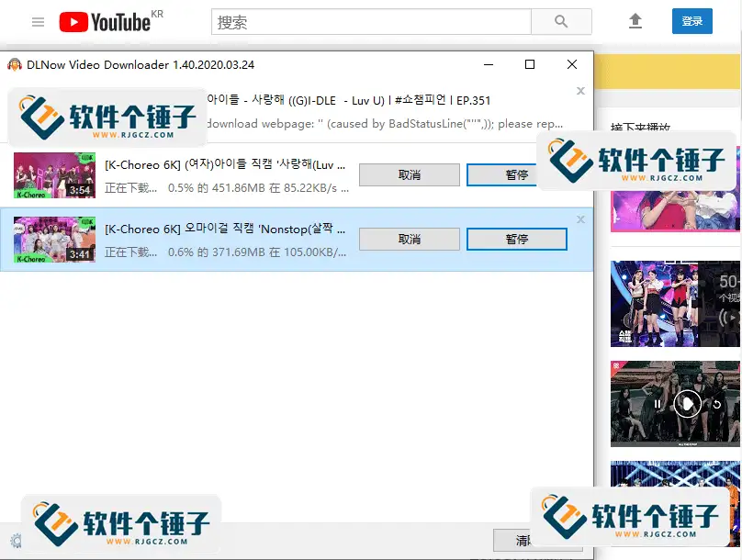The height and width of the screenshot is (560, 742).
Task: Dismiss the BadStatusLine error with its × icon
Action: pyautogui.click(x=579, y=91)
